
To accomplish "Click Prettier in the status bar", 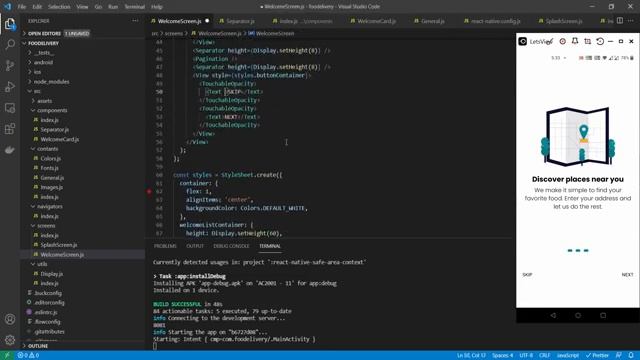I will tap(597, 355).
